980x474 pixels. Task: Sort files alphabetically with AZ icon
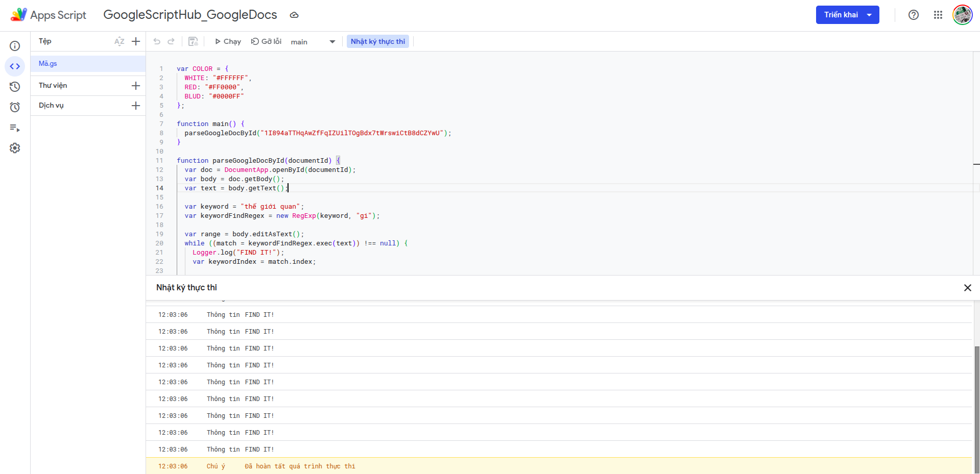click(x=119, y=41)
